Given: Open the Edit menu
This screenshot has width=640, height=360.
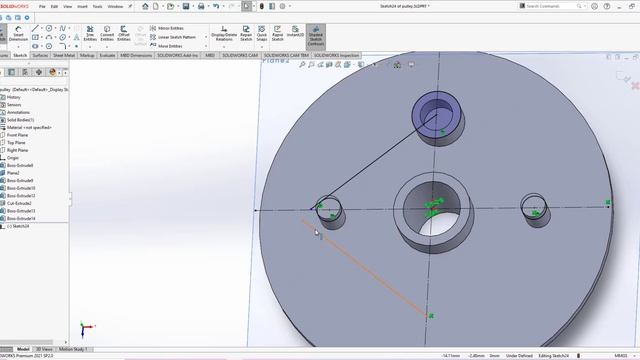Looking at the screenshot, I should 54,7.
